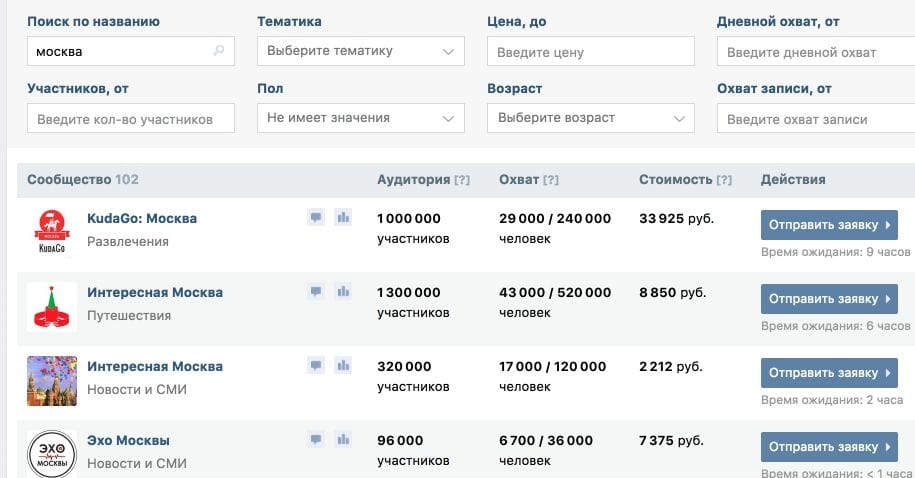Open Интересная Москва link under Путешествия category
Screen dimensions: 915x478
tap(155, 292)
